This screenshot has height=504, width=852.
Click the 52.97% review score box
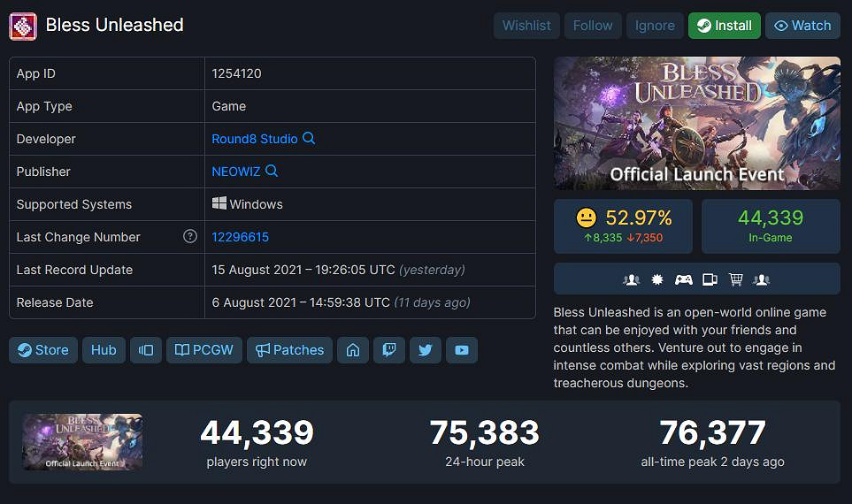coord(623,226)
